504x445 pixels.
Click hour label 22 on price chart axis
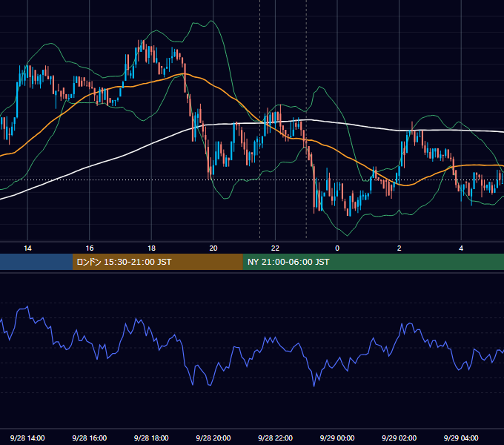pyautogui.click(x=275, y=248)
